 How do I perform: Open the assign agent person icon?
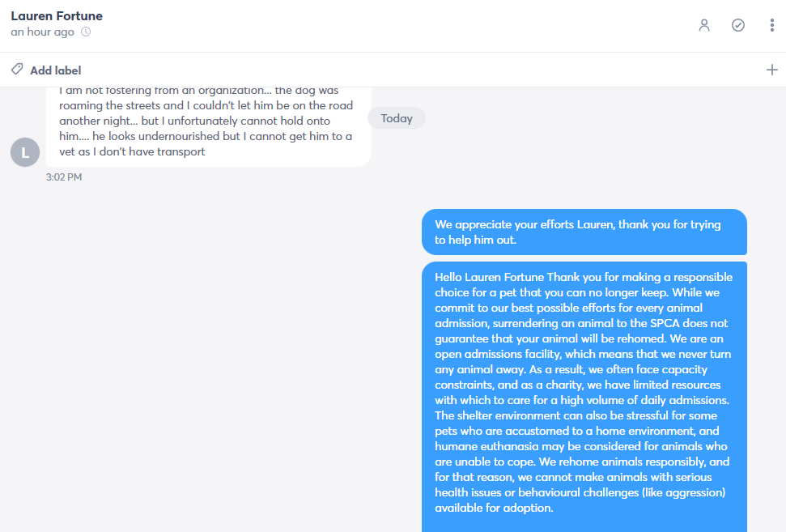click(x=704, y=25)
